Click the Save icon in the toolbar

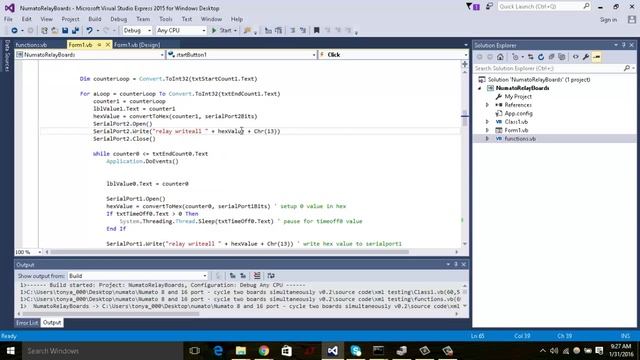pos(65,31)
